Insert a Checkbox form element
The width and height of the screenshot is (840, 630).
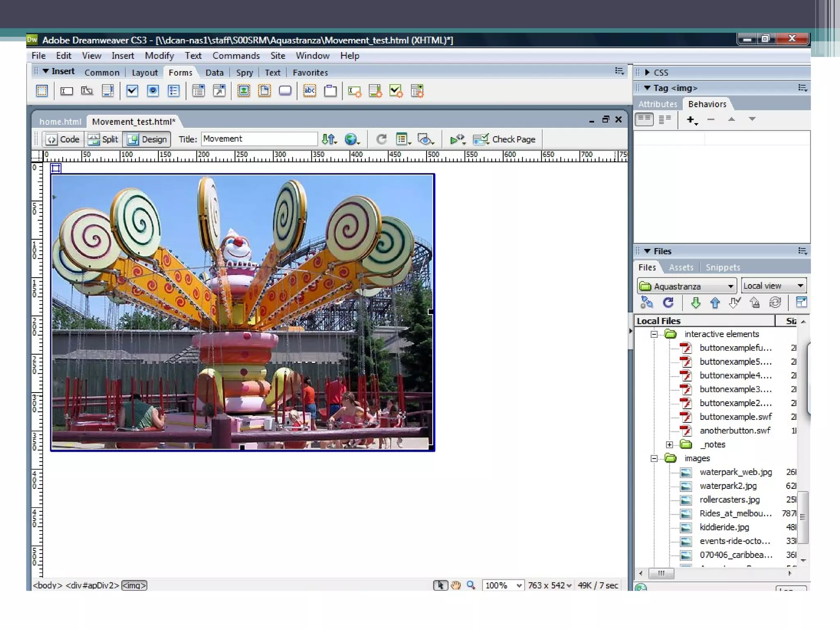tap(132, 91)
